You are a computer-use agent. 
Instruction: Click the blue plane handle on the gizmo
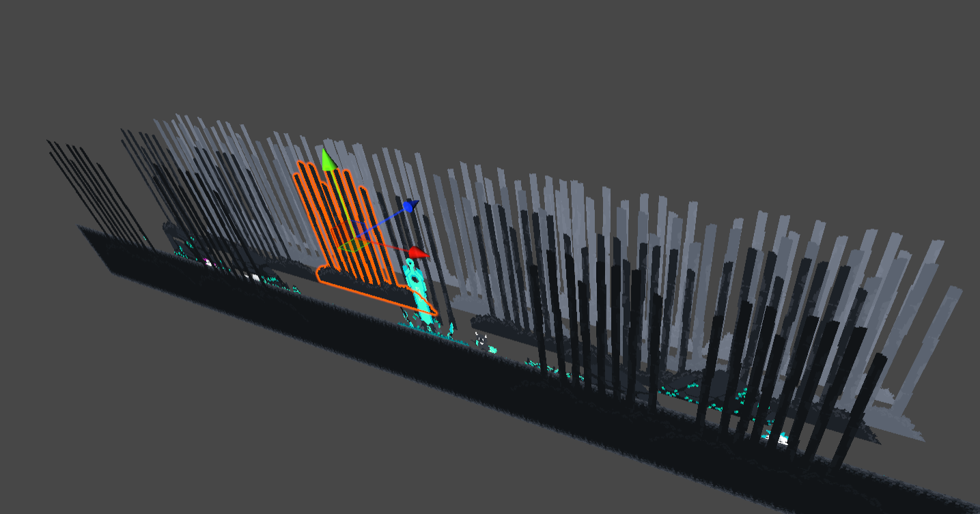(x=361, y=231)
